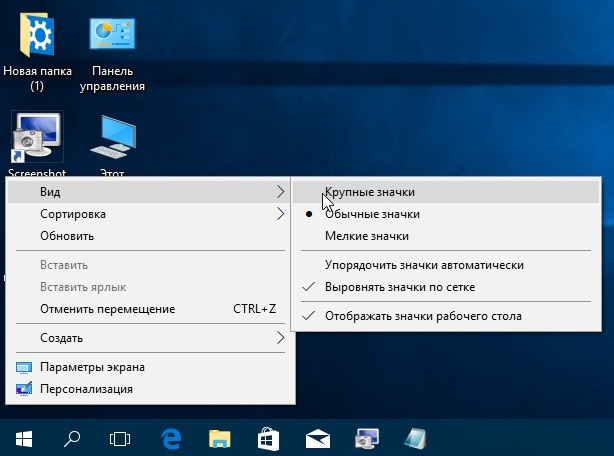
Task: Click the Панель управления label text
Action: pos(112,78)
